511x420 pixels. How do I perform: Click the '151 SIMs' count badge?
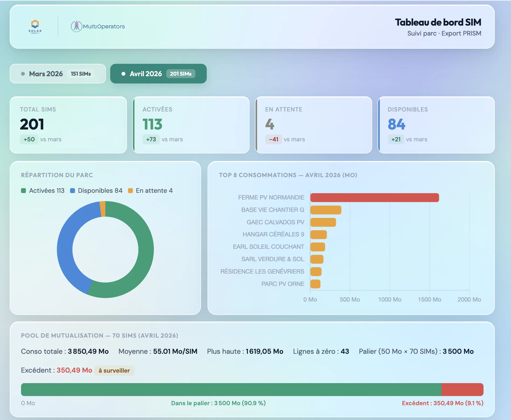coord(81,74)
